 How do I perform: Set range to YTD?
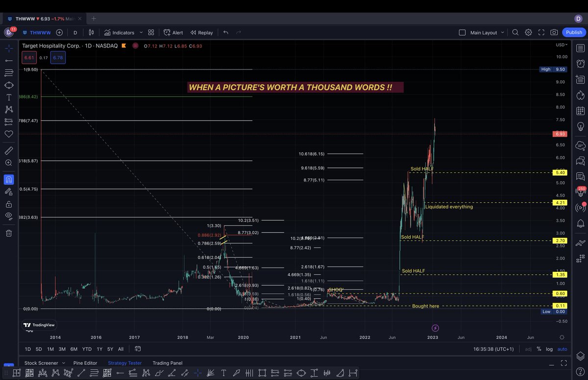click(87, 349)
